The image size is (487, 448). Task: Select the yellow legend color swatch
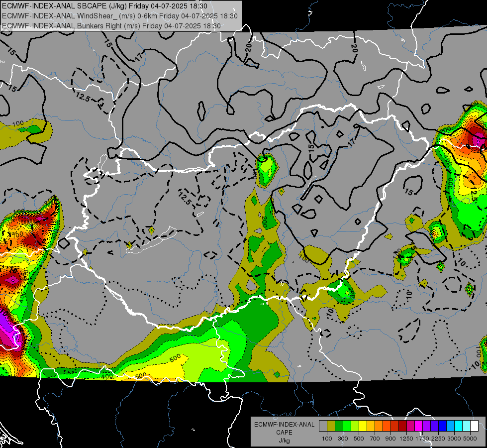pos(363,426)
